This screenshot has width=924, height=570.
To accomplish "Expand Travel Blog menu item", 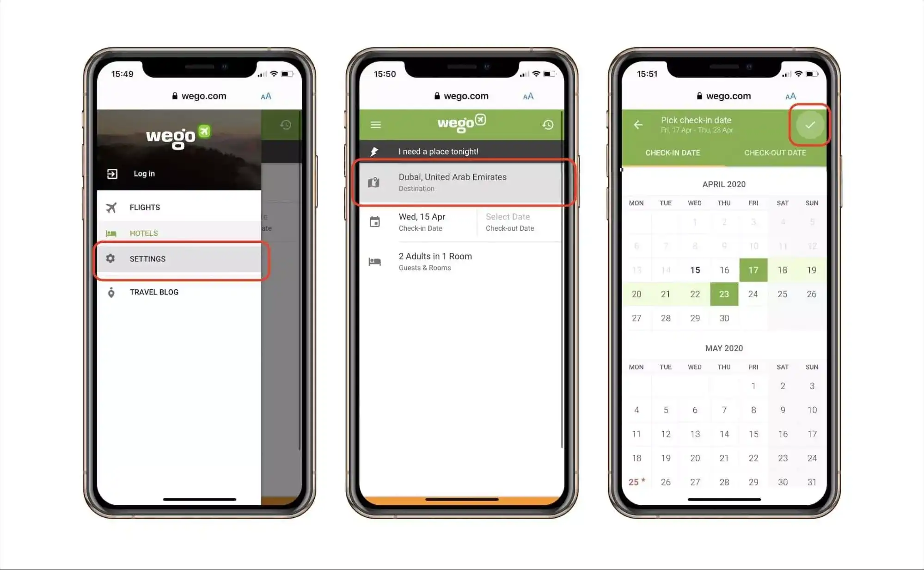I will point(154,292).
